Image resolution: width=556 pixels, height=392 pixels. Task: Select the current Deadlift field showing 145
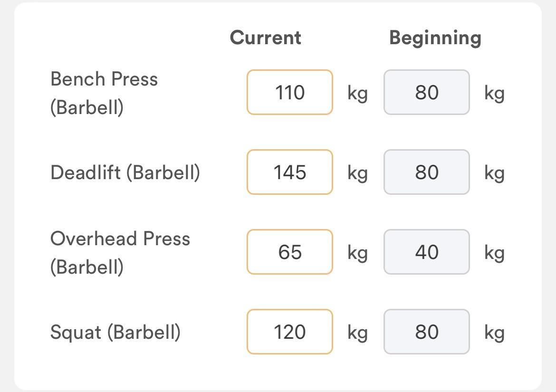click(x=289, y=172)
